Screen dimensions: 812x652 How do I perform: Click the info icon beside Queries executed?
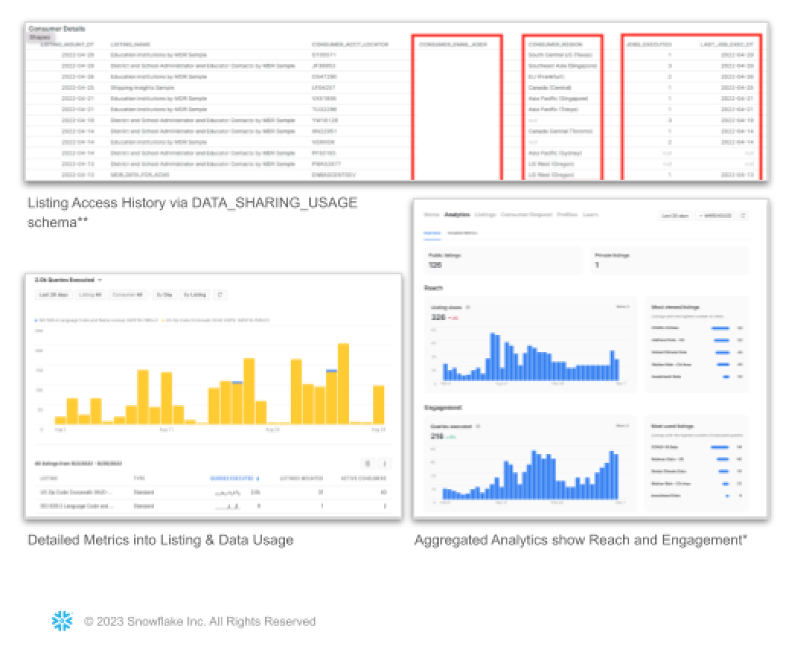[478, 427]
